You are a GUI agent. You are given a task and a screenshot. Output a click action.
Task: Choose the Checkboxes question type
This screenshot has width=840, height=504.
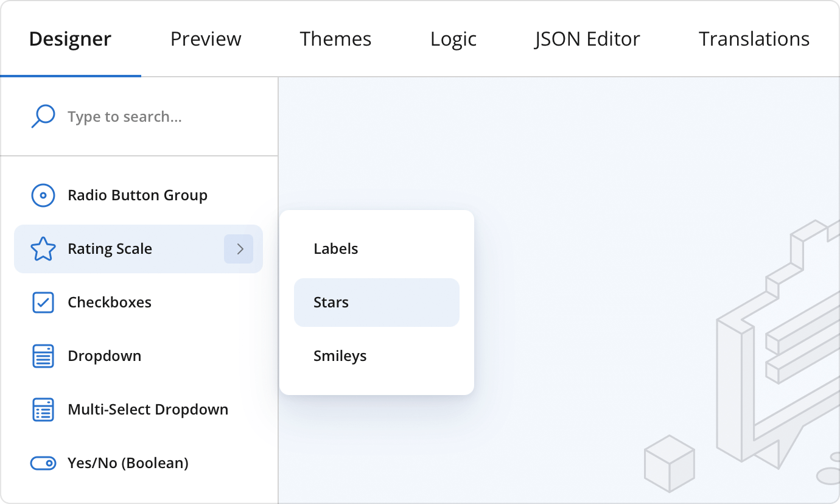click(110, 302)
